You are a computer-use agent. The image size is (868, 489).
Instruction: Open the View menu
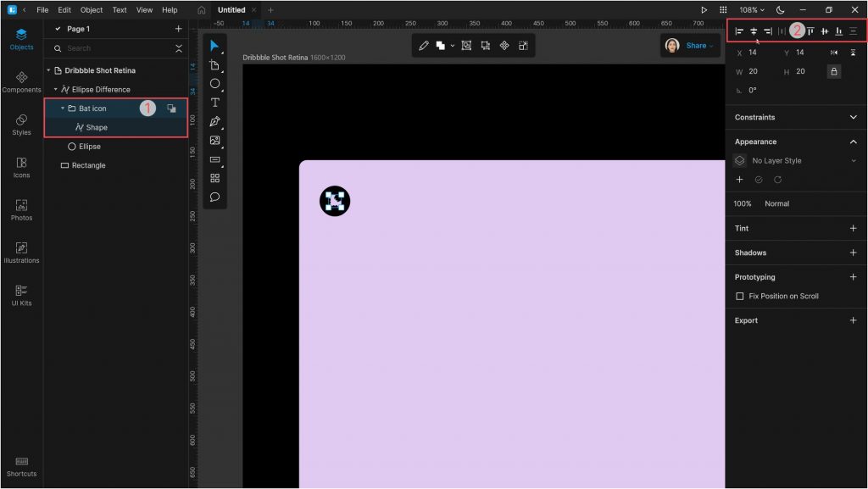coord(144,10)
